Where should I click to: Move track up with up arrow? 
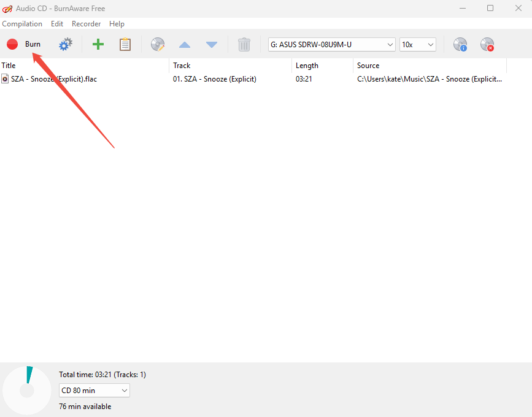[184, 45]
